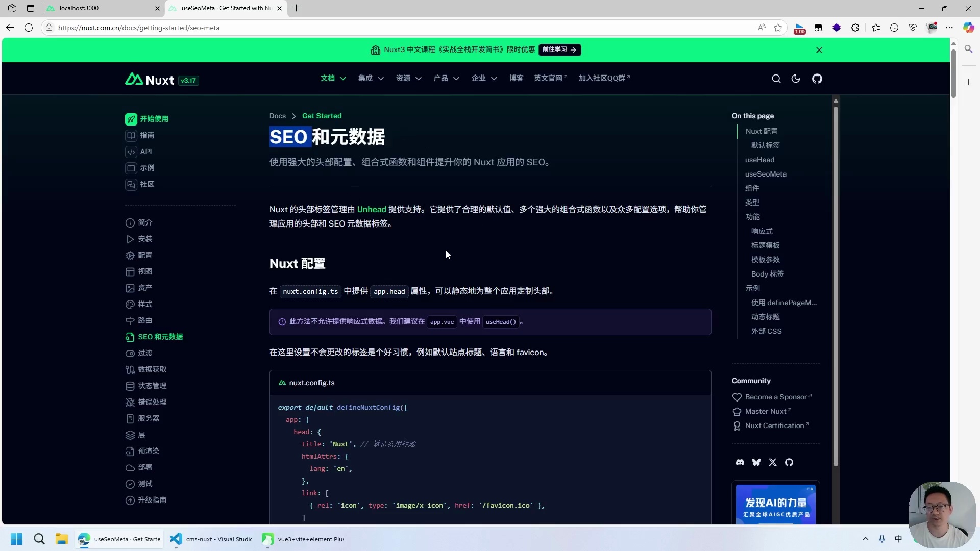Viewport: 980px width, 551px height.
Task: Open the 路由 page in the sidebar
Action: (139, 320)
